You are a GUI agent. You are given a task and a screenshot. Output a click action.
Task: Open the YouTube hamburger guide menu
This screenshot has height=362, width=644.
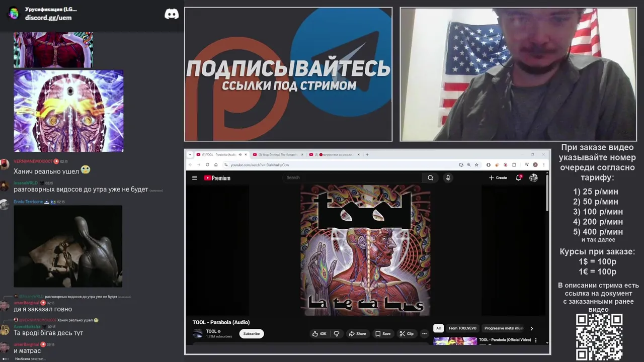(194, 177)
